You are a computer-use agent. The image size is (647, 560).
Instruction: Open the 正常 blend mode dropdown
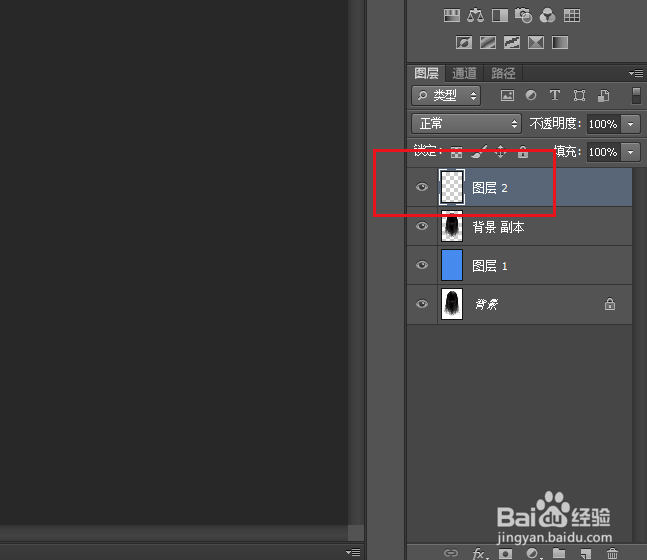pos(467,124)
